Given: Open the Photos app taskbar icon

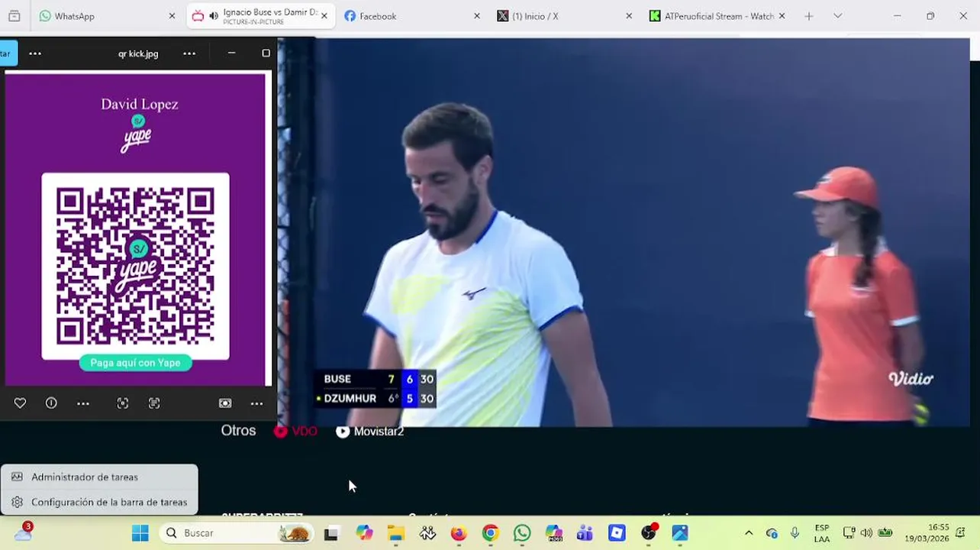Looking at the screenshot, I should [680, 533].
